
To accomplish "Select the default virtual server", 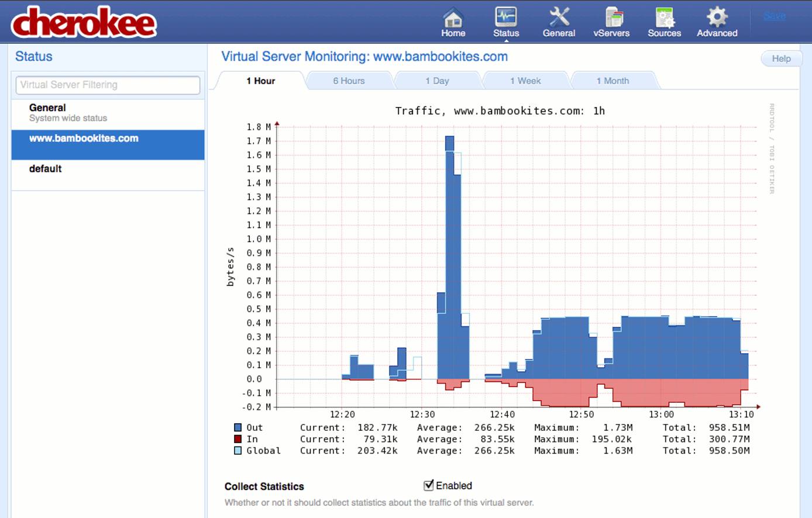I will tap(44, 169).
